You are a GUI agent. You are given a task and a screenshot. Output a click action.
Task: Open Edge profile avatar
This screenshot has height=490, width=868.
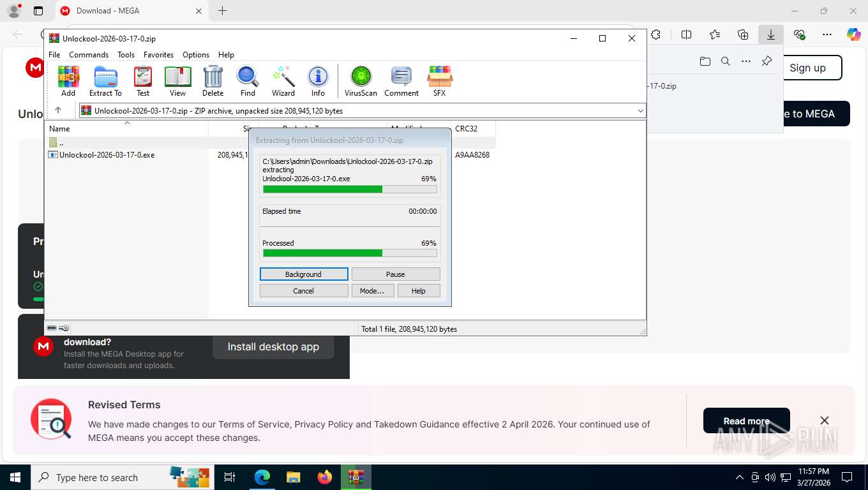coord(14,11)
